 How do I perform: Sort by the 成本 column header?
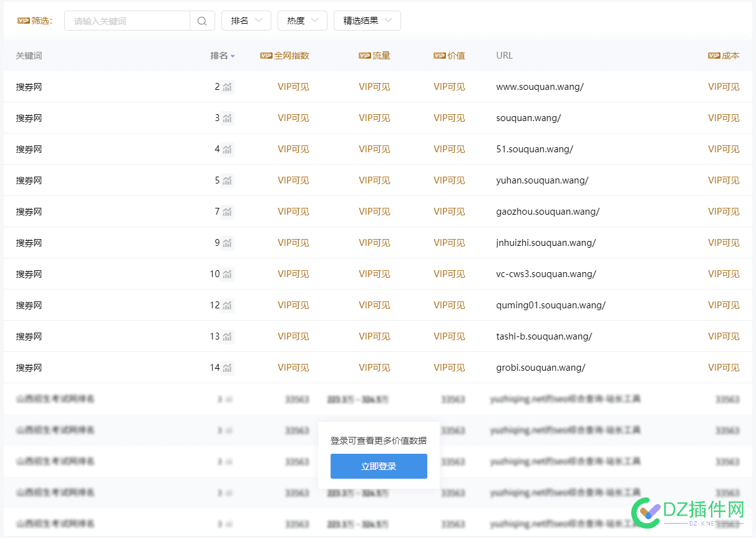730,56
